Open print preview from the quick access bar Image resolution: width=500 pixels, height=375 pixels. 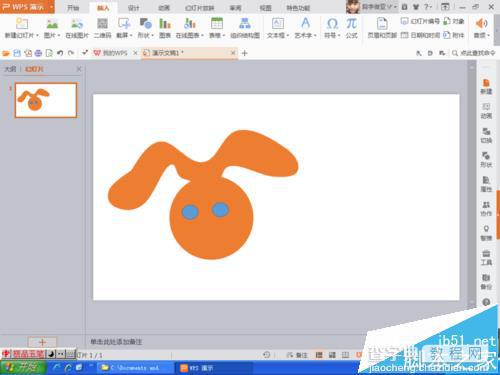[49, 53]
